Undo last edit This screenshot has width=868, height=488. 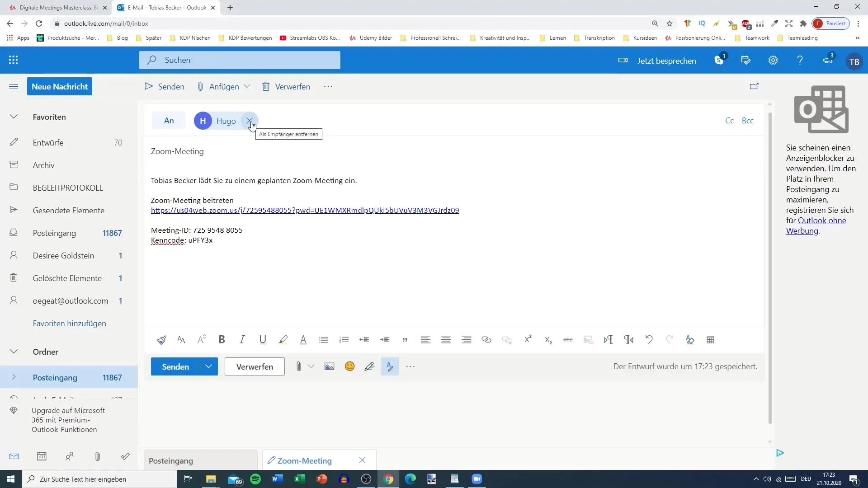(649, 340)
